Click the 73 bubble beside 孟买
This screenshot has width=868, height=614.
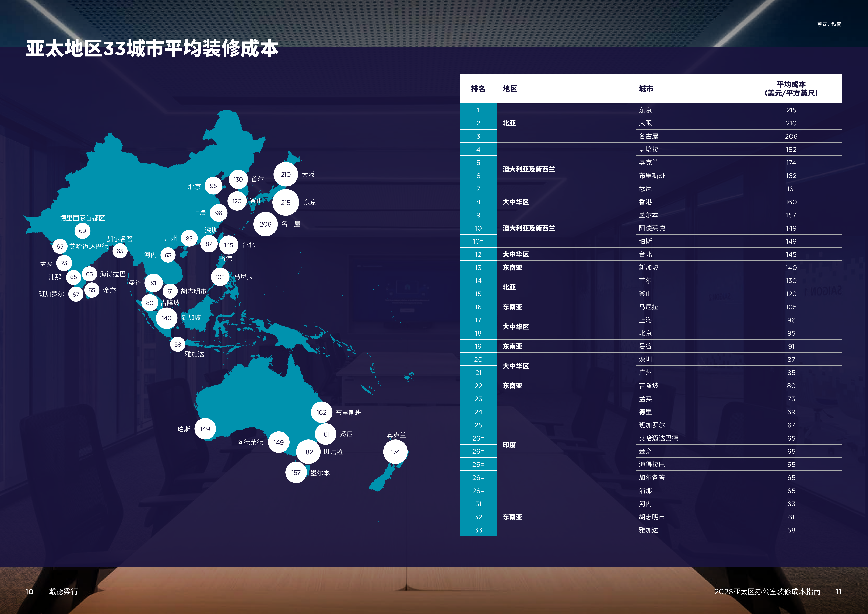click(x=64, y=263)
